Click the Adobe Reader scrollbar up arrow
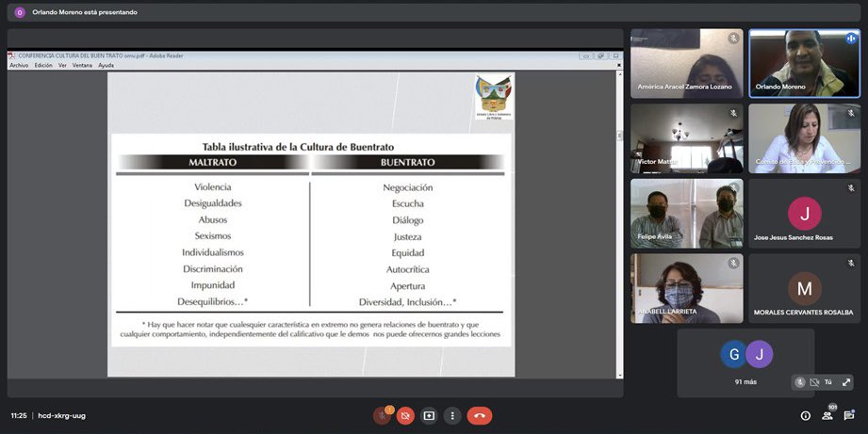 click(619, 74)
